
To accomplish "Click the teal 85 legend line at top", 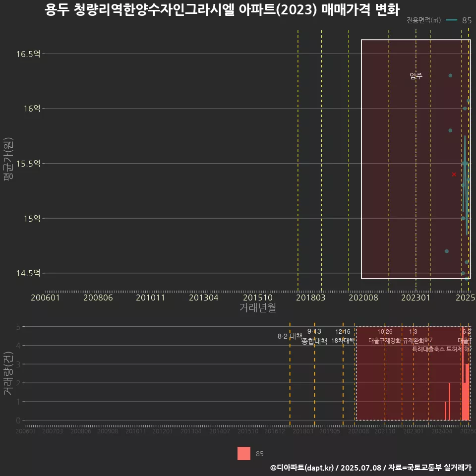I will pos(452,20).
